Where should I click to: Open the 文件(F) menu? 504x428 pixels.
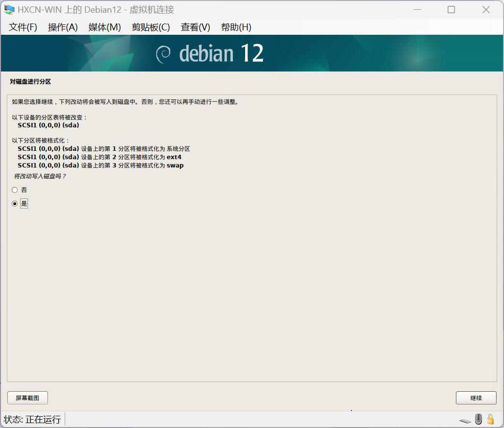click(x=23, y=27)
